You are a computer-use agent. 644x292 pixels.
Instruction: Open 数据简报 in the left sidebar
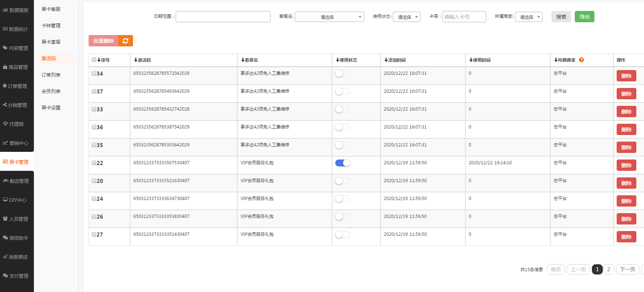[x=16, y=10]
